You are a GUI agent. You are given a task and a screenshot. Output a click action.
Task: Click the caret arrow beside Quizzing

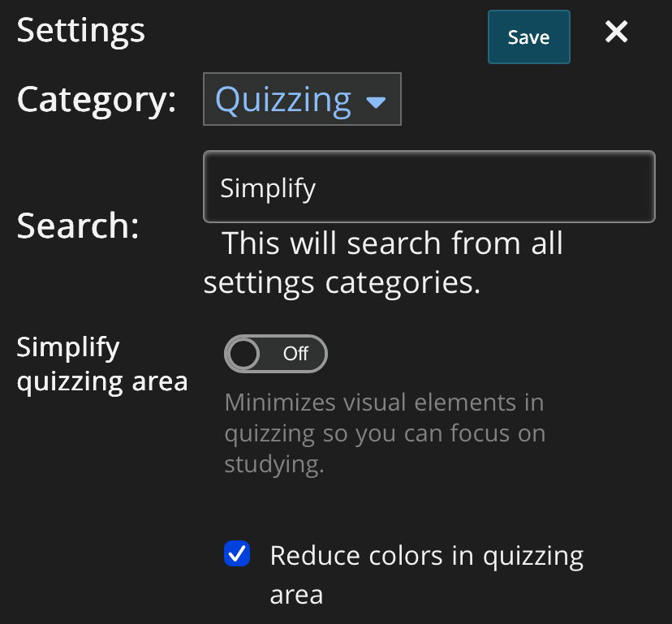point(376,102)
